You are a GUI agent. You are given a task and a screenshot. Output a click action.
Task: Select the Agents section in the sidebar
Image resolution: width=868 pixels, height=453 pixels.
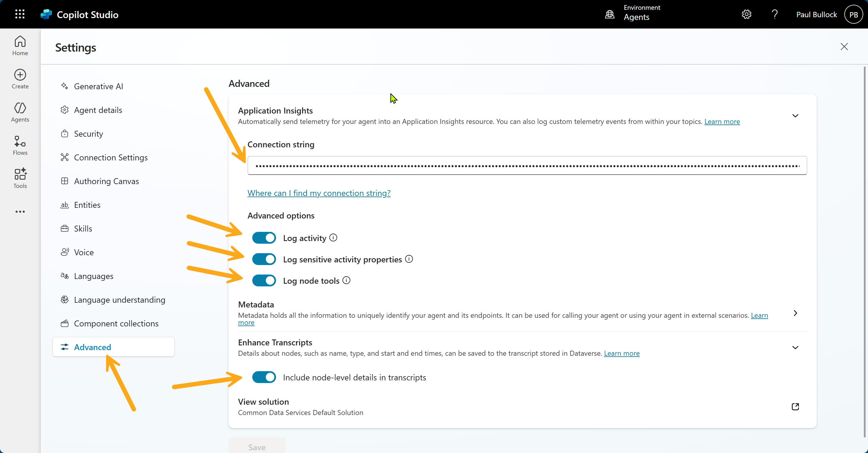click(x=20, y=112)
